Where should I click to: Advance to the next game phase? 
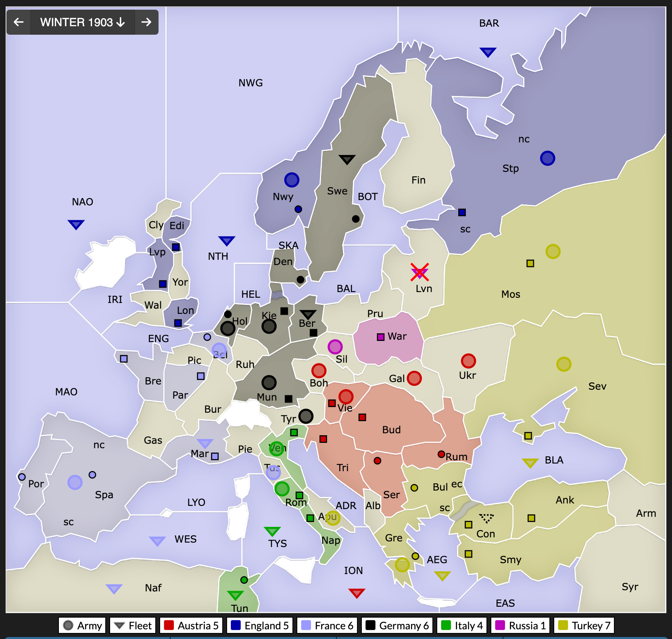(x=146, y=22)
